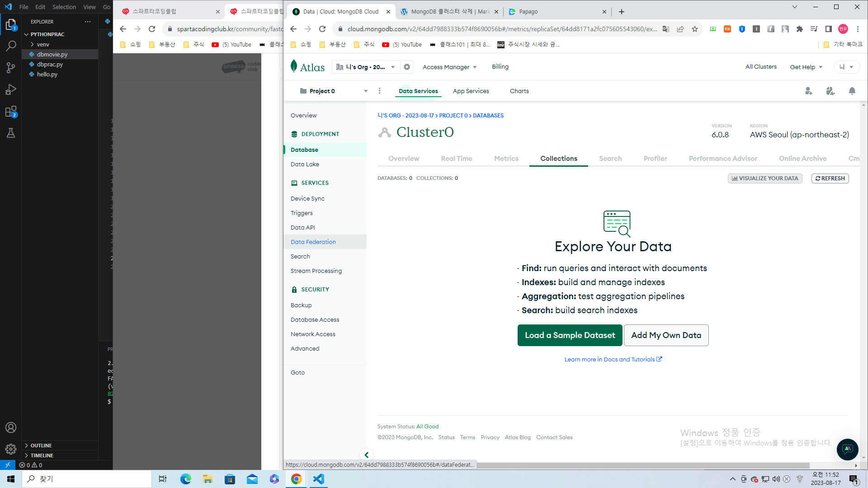This screenshot has height=488, width=868.
Task: Open File Explorer from taskbar
Action: point(208,479)
